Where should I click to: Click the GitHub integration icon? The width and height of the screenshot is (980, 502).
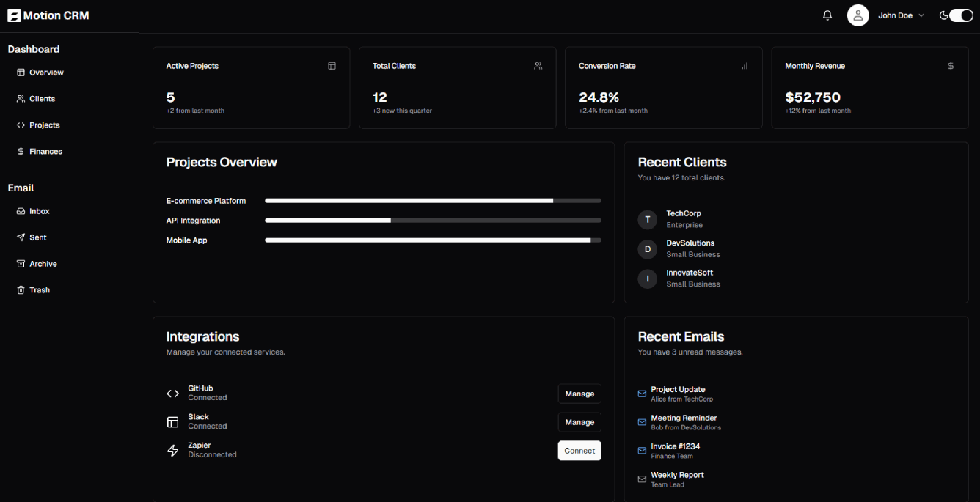coord(172,393)
